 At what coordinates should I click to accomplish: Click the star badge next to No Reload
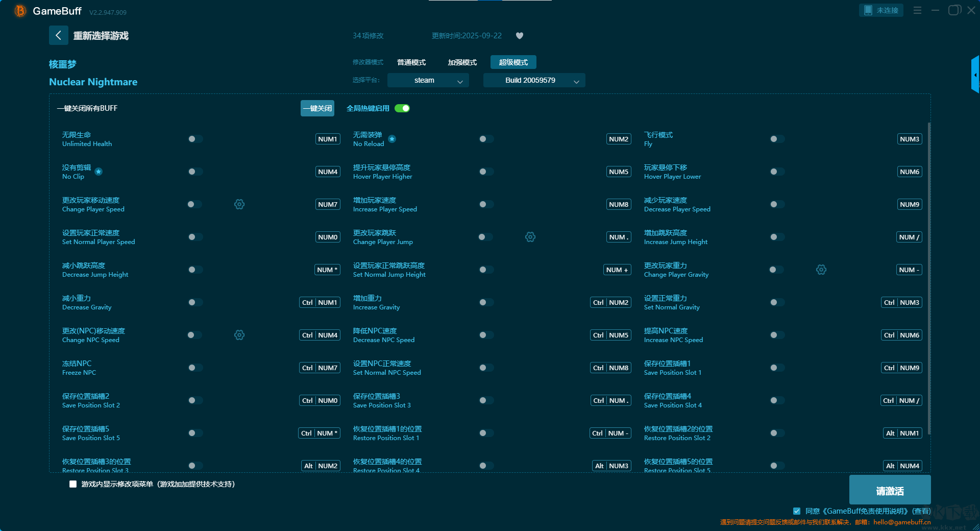coord(392,139)
